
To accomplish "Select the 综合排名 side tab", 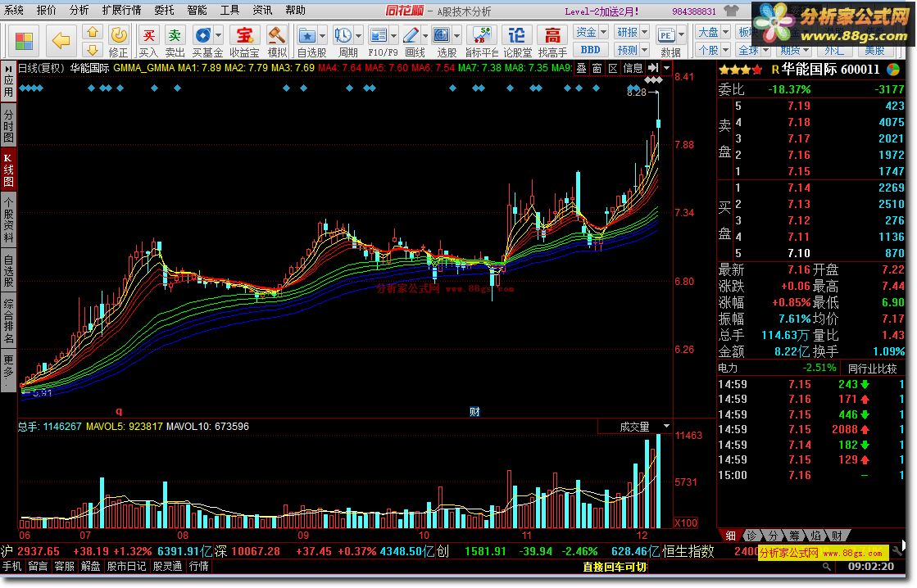I will tap(8, 321).
